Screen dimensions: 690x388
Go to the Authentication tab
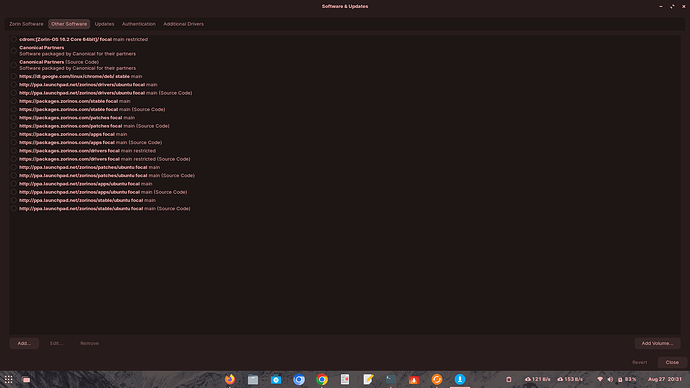[x=139, y=24]
